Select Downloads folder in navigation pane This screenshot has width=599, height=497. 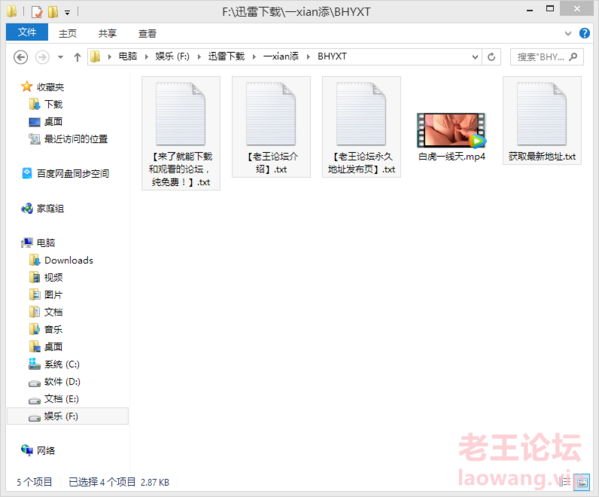69,261
